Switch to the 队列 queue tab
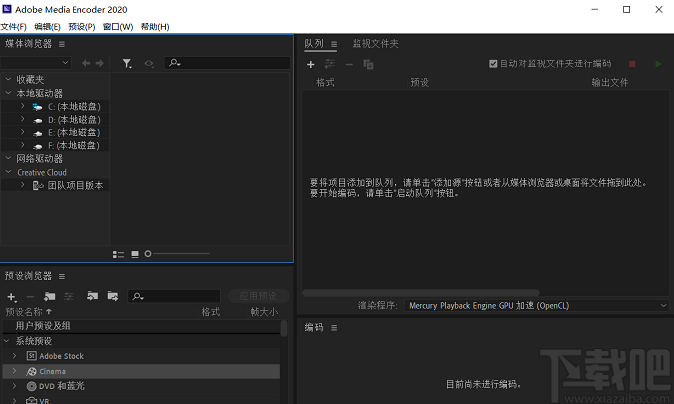The image size is (674, 404). (314, 44)
